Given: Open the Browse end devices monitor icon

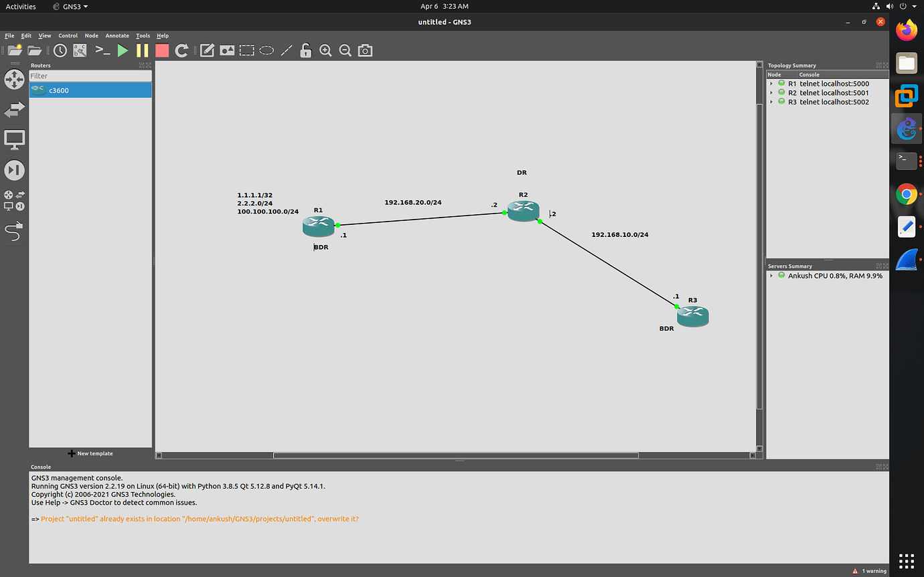Looking at the screenshot, I should point(14,139).
